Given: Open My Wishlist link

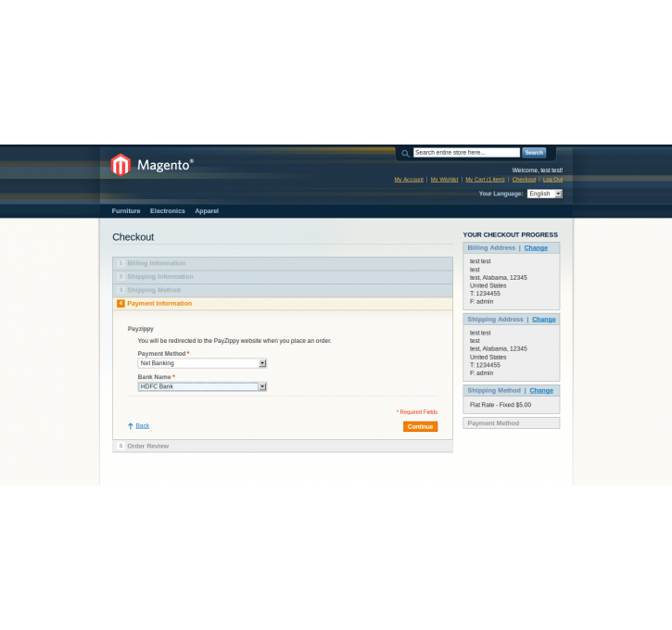Looking at the screenshot, I should [444, 180].
